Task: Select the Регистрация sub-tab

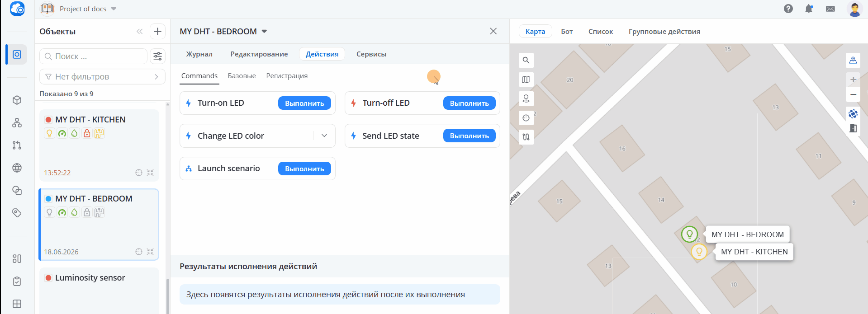Action: click(287, 76)
